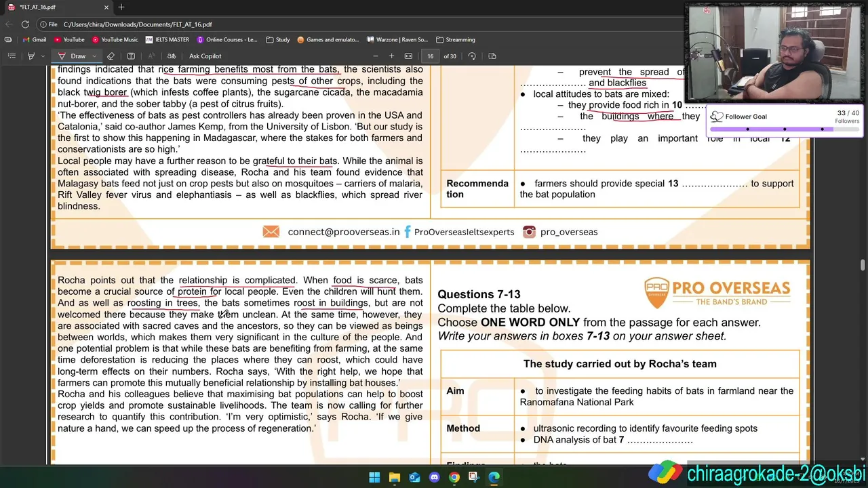The width and height of the screenshot is (868, 488).
Task: Click the ProOverseasIeltsexperts Facebook text
Action: pyautogui.click(x=464, y=232)
